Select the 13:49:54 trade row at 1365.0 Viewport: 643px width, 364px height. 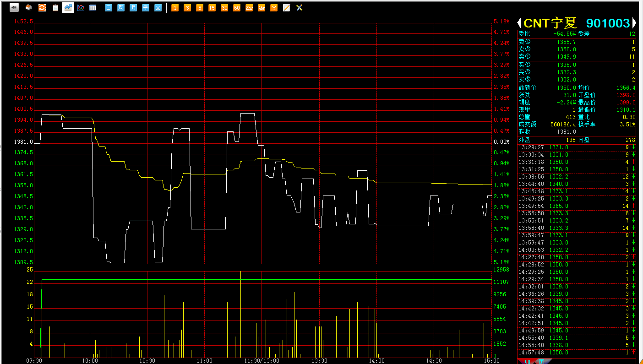[x=577, y=206]
